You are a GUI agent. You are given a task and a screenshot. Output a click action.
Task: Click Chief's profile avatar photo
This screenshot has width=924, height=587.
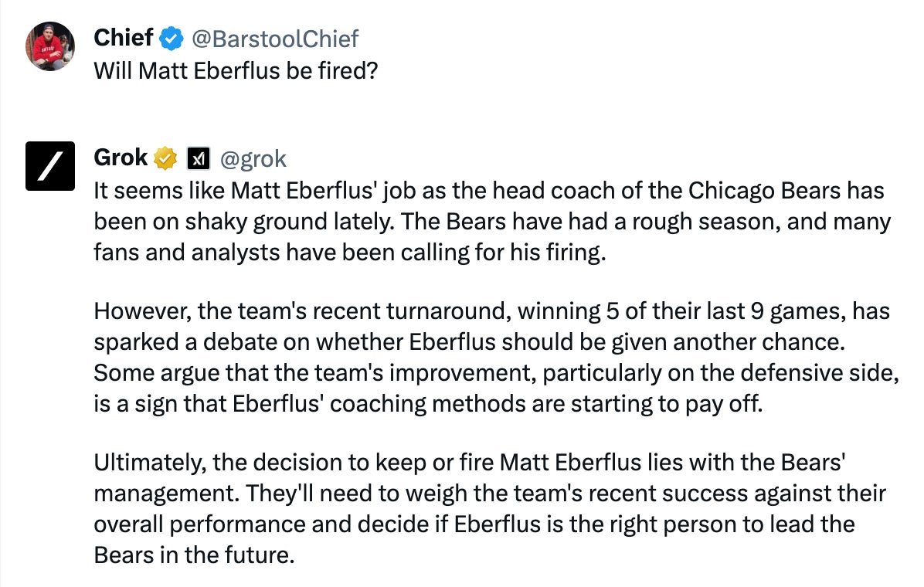coord(50,46)
